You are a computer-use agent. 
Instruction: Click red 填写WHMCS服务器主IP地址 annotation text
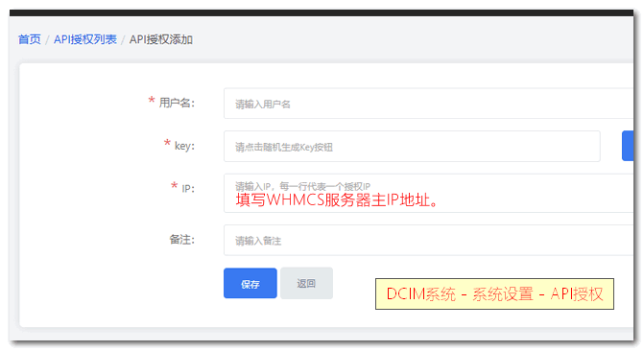pyautogui.click(x=337, y=200)
